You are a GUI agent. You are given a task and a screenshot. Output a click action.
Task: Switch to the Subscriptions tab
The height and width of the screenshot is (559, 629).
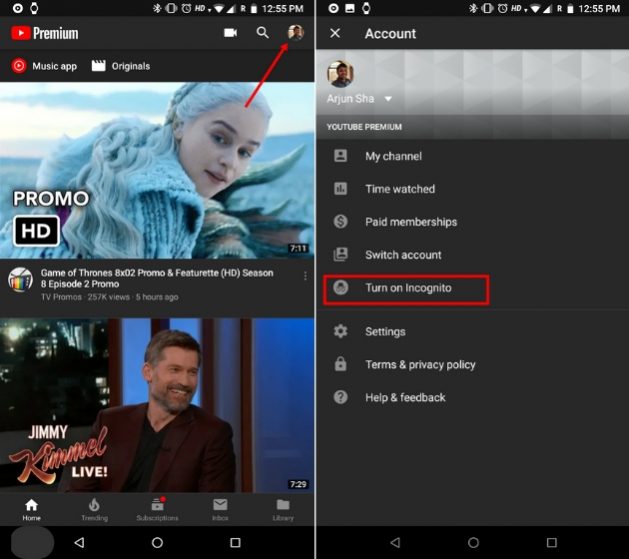[x=157, y=510]
